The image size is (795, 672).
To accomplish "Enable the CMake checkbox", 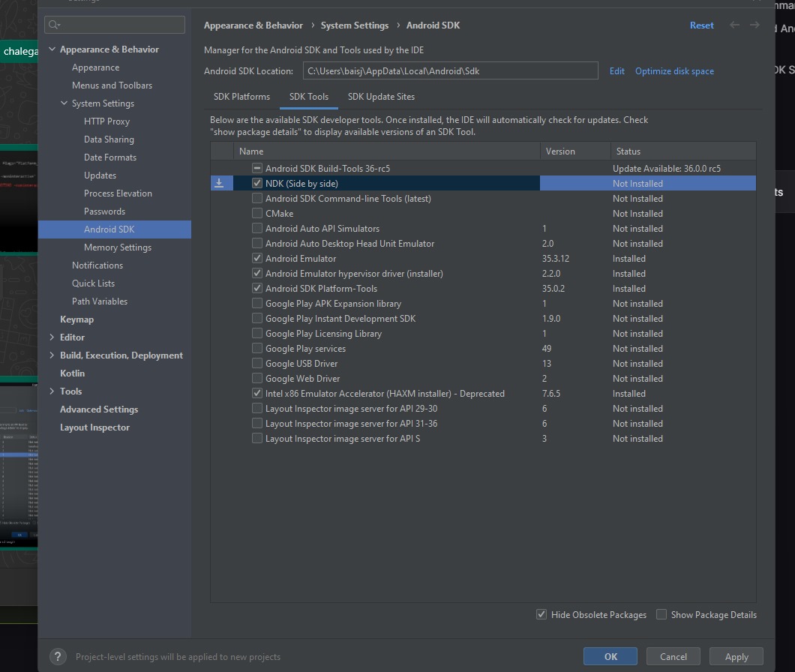I will coord(257,214).
